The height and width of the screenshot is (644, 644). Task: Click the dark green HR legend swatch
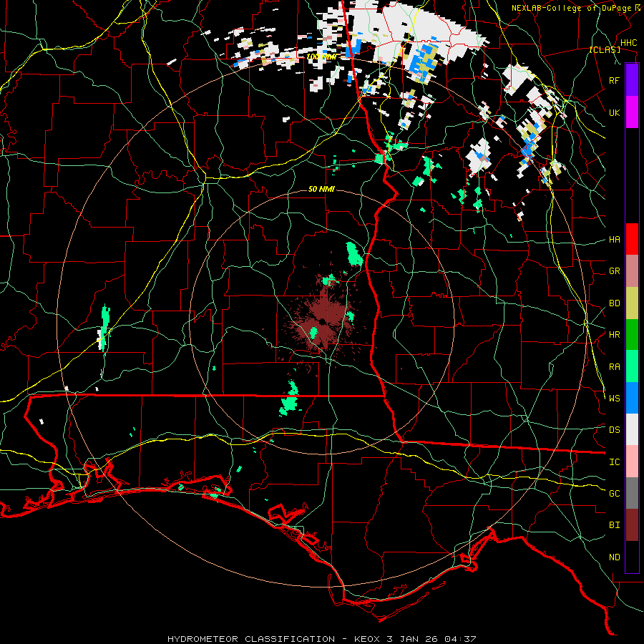(x=632, y=334)
